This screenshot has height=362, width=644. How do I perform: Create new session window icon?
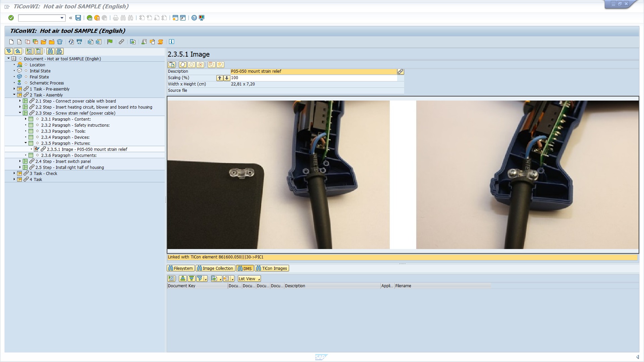175,18
